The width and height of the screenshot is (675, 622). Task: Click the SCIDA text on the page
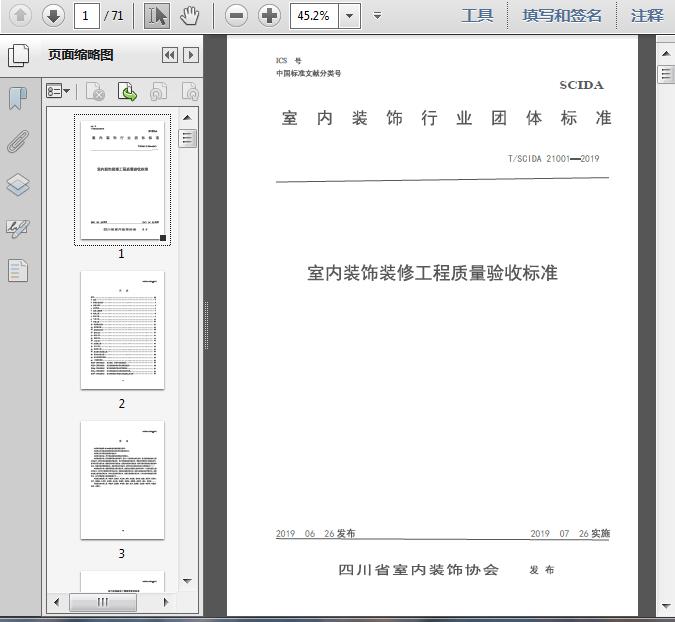[x=582, y=85]
